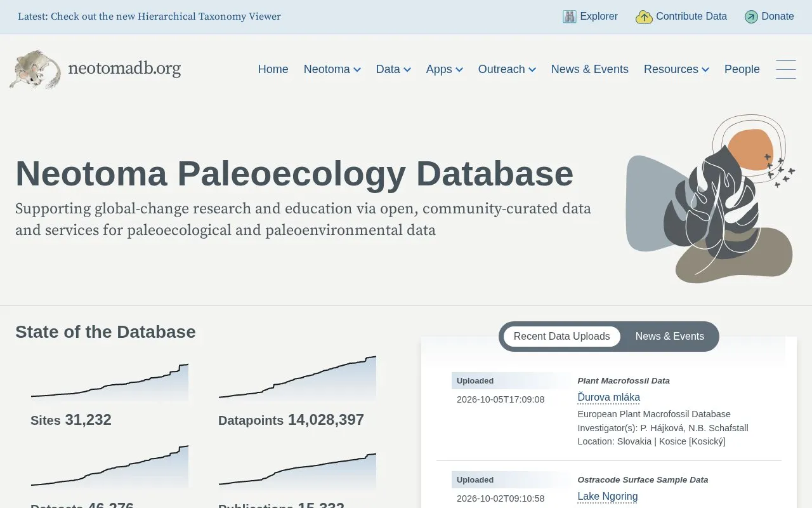Click the leaf illustration in hero
The width and height of the screenshot is (812, 508).
pyautogui.click(x=710, y=199)
